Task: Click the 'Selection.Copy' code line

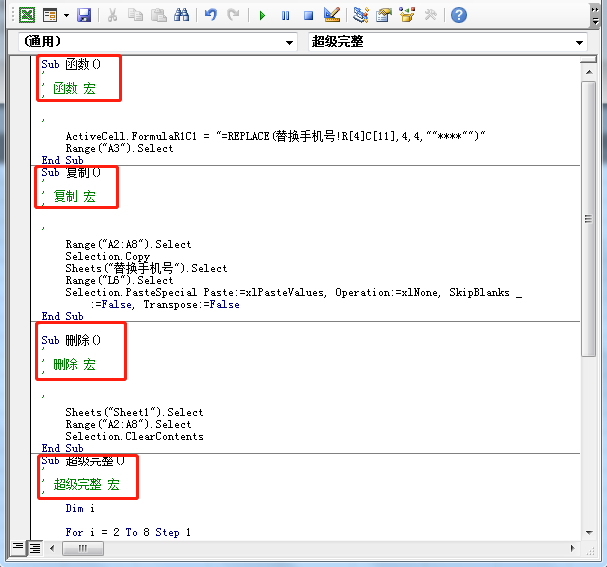Action: pos(107,256)
